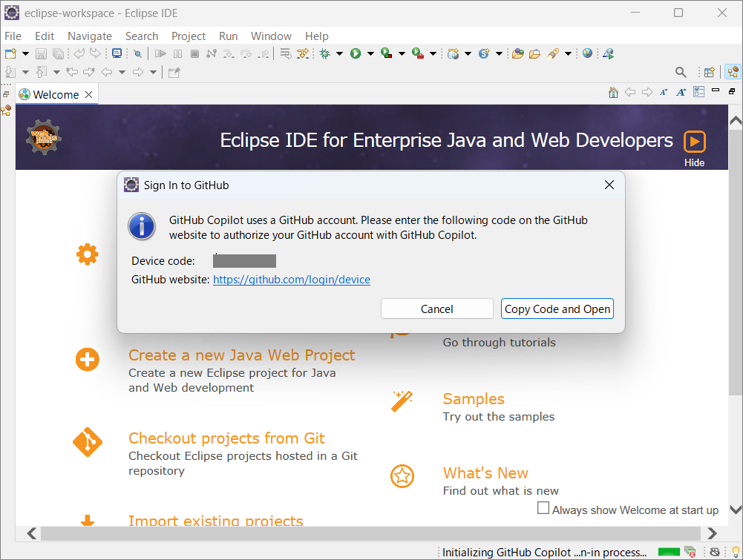Click the Coverage run icon
Viewport: 743px width, 560px height.
(x=387, y=53)
